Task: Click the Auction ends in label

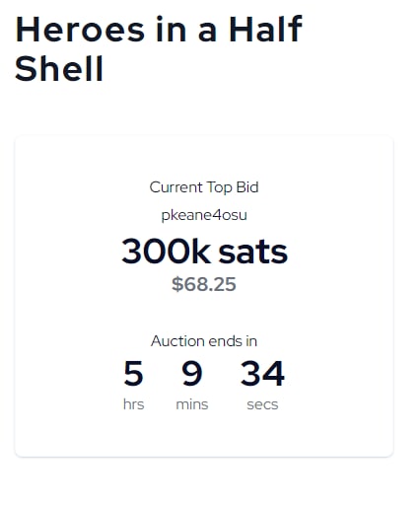Action: click(x=204, y=341)
